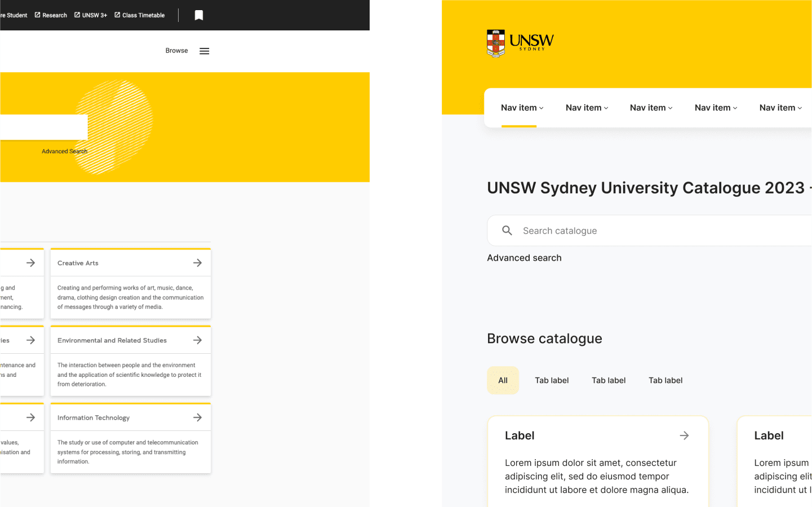Click arrow on partial card beside Information Technology
812x507 pixels.
click(x=31, y=417)
